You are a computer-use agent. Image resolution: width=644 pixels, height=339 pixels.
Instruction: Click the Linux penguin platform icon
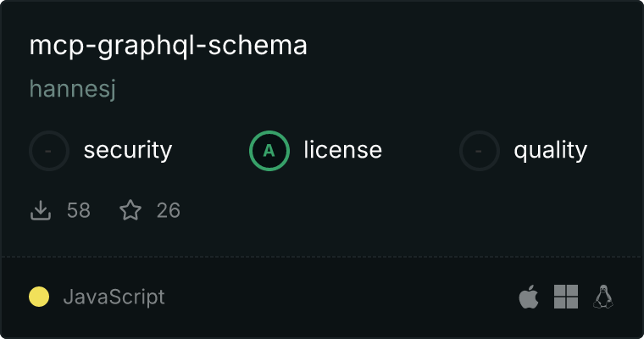click(603, 297)
